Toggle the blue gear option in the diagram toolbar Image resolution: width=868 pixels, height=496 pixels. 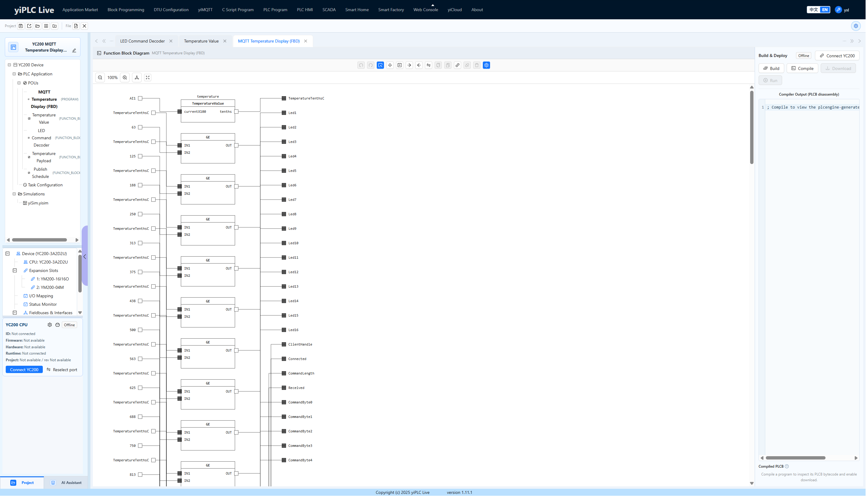click(487, 65)
